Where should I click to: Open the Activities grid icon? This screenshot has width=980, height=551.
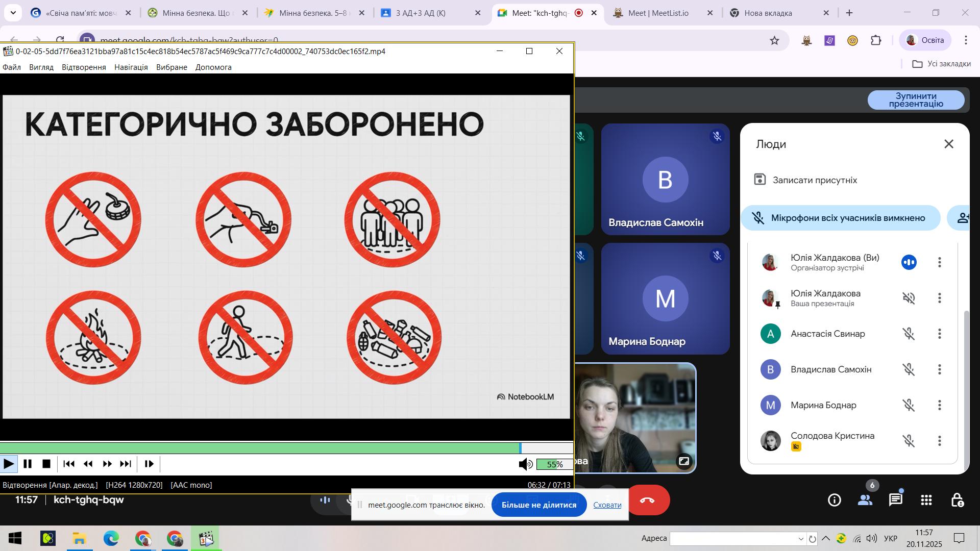926,500
